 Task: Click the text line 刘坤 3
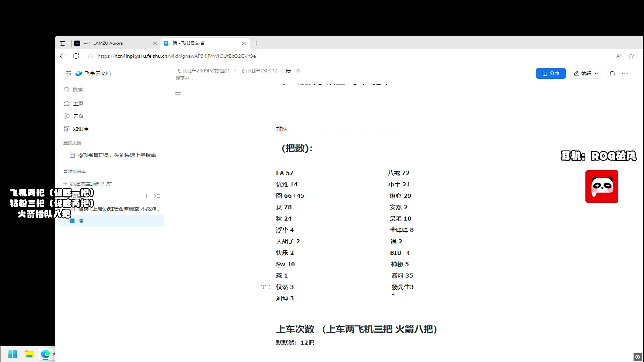coord(285,298)
